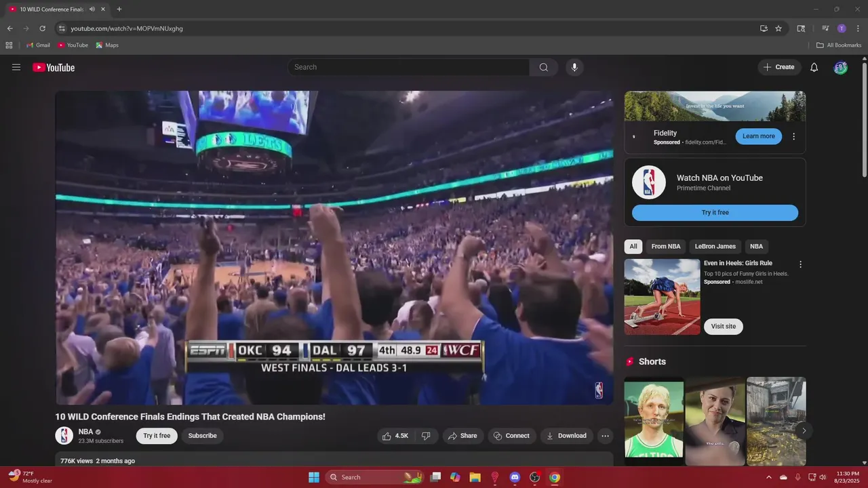Viewport: 868px width, 488px height.
Task: Download the video
Action: click(567, 436)
